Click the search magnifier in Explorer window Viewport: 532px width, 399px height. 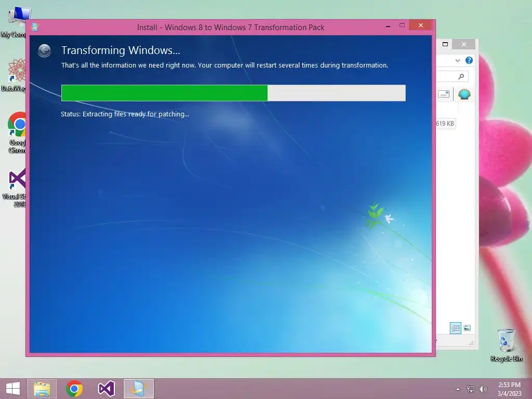click(461, 77)
